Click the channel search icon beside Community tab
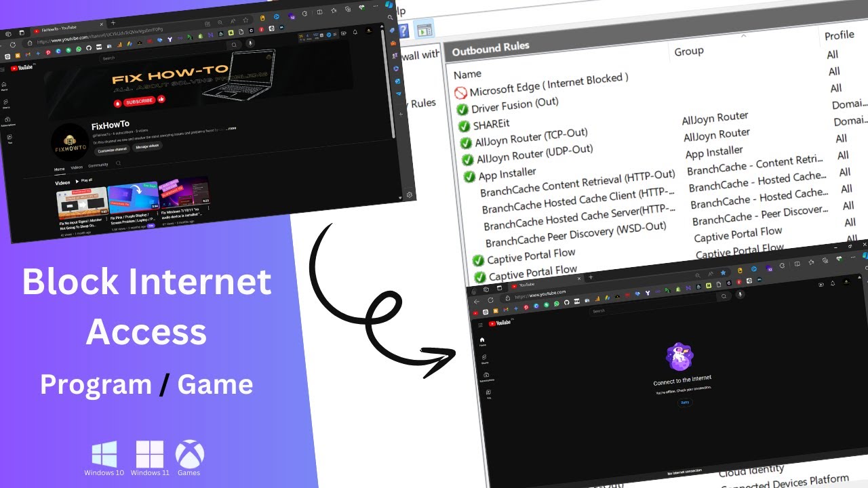Viewport: 868px width, 488px height. (x=119, y=163)
